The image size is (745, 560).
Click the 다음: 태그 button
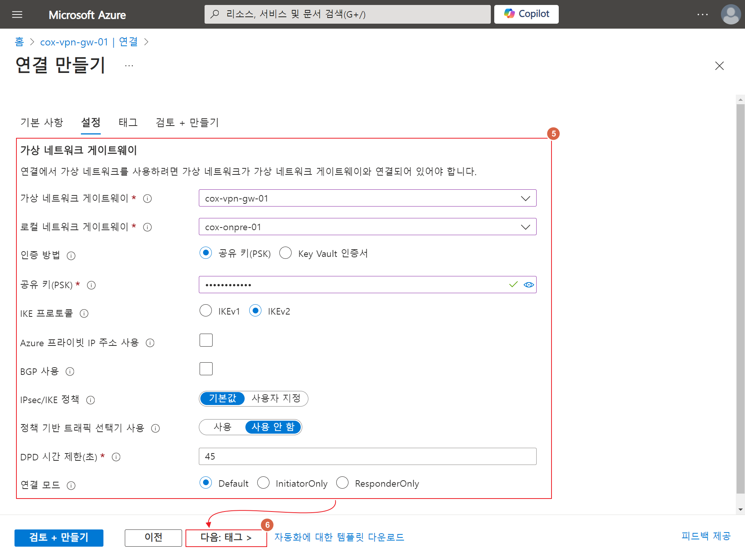pos(226,537)
